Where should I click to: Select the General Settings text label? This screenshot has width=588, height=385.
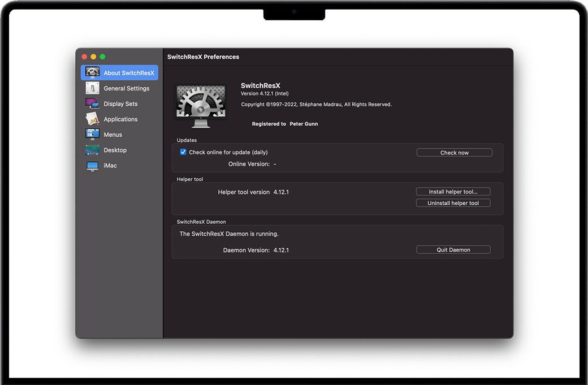tap(127, 88)
